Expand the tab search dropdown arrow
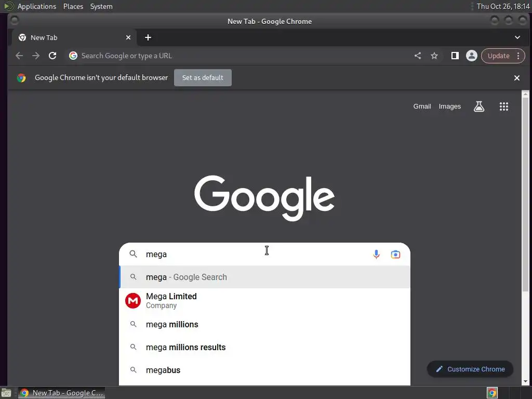Screen dimensions: 532x399 click(x=517, y=37)
